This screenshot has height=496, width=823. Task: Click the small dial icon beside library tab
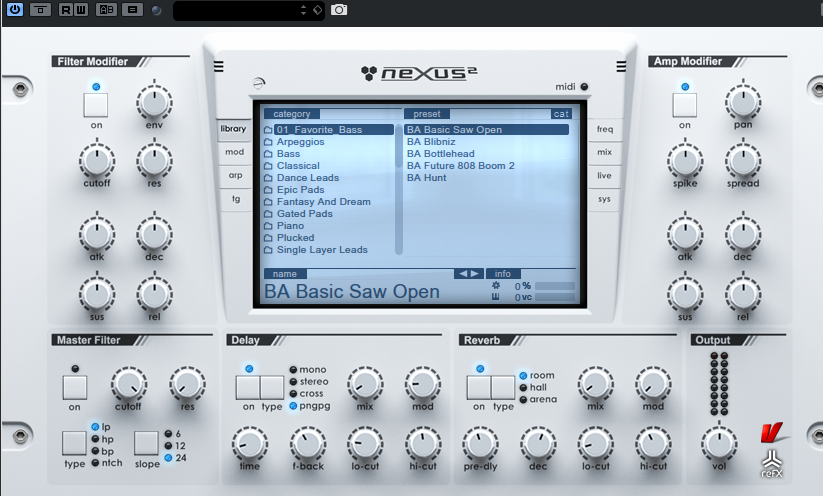click(x=259, y=83)
